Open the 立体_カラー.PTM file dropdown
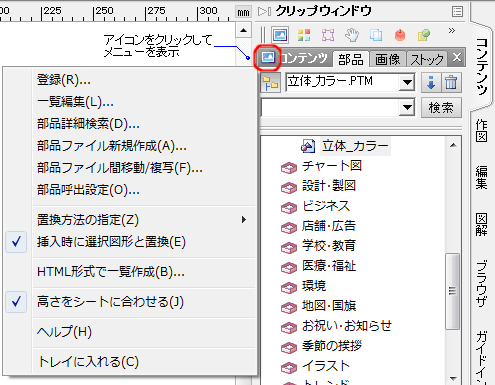This screenshot has height=385, width=495. tap(407, 82)
